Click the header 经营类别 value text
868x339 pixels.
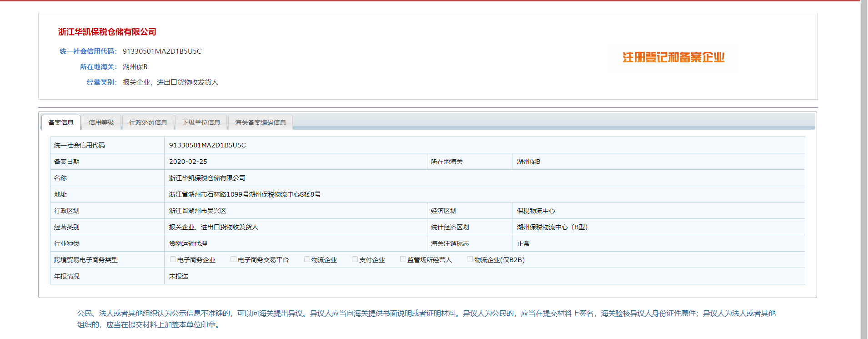coord(171,82)
